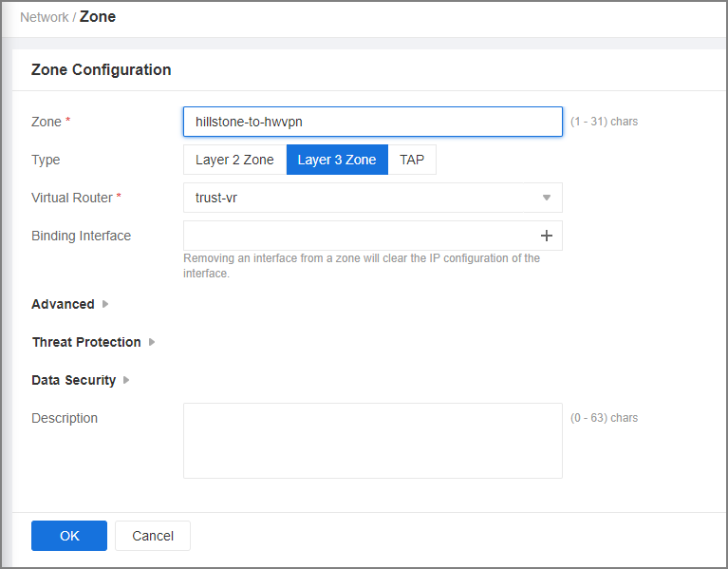Click the Threat Protection triangle icon
The height and width of the screenshot is (569, 728).
(152, 342)
